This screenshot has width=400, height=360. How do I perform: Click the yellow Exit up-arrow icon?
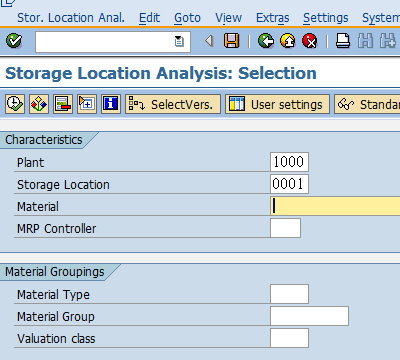coord(288,41)
